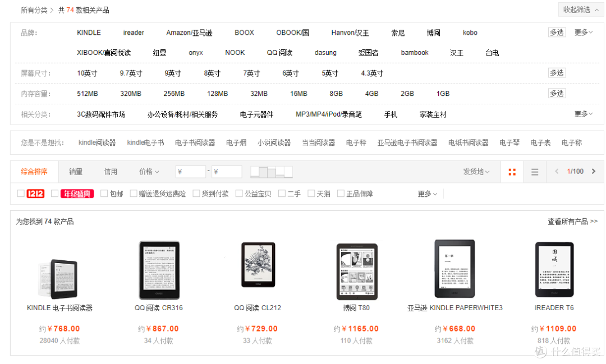Switch to grid view icon
The image size is (606, 364).
[x=512, y=172]
